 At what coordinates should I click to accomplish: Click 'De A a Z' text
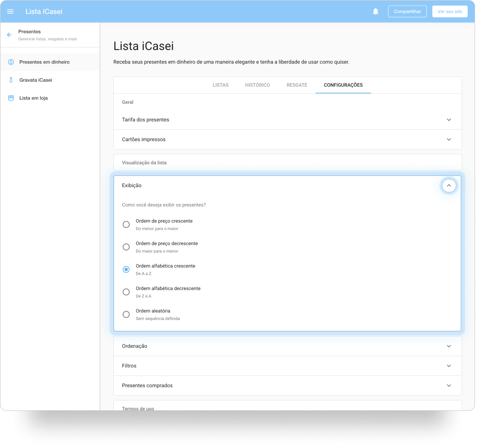[143, 273]
